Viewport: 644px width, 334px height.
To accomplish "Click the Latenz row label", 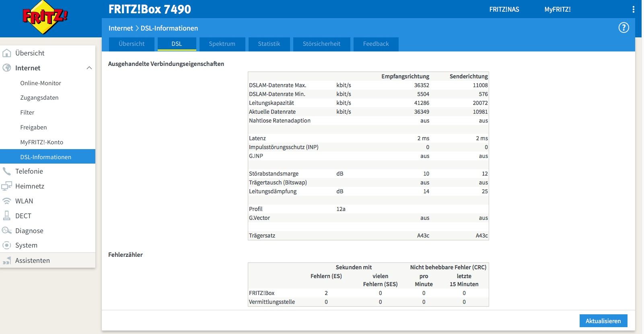I will tap(257, 138).
